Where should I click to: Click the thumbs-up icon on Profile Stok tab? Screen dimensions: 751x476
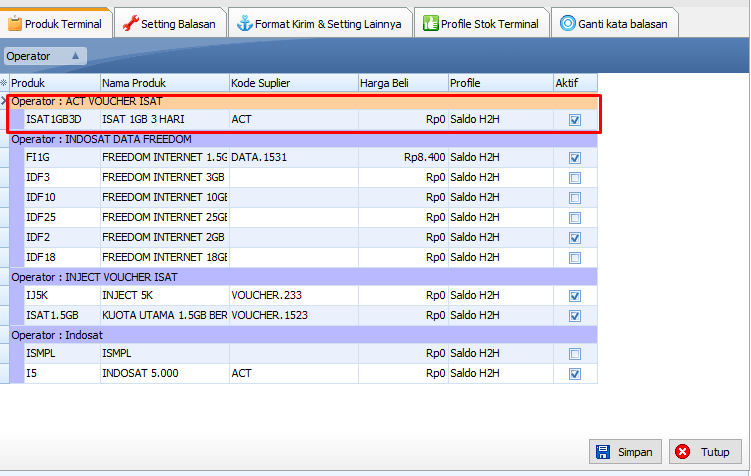(x=430, y=23)
